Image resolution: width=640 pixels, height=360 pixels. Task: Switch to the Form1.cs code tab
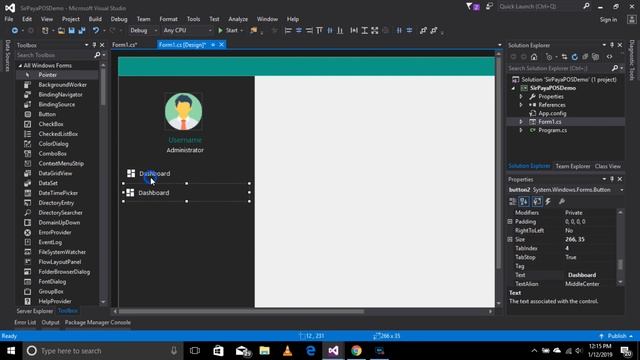click(x=124, y=45)
